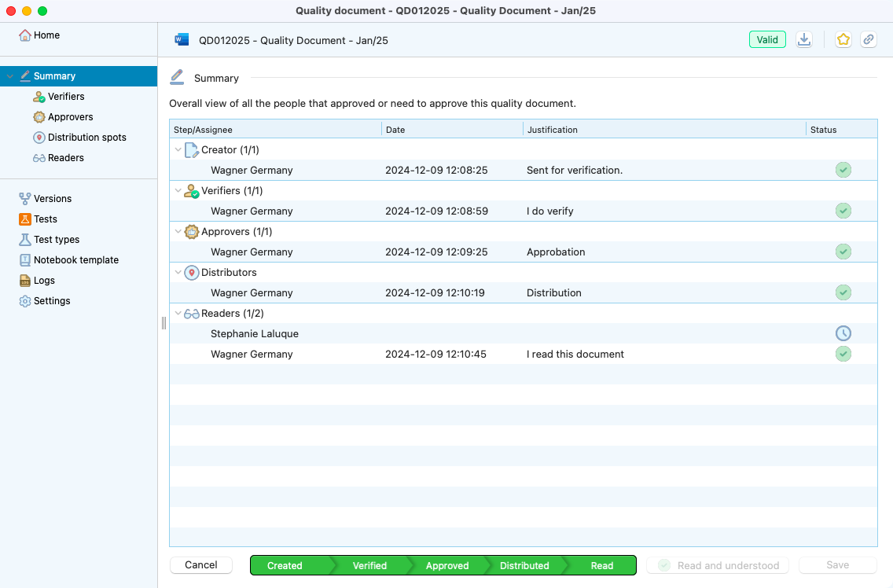893x588 pixels.
Task: Click green check for I read this document
Action: 843,354
